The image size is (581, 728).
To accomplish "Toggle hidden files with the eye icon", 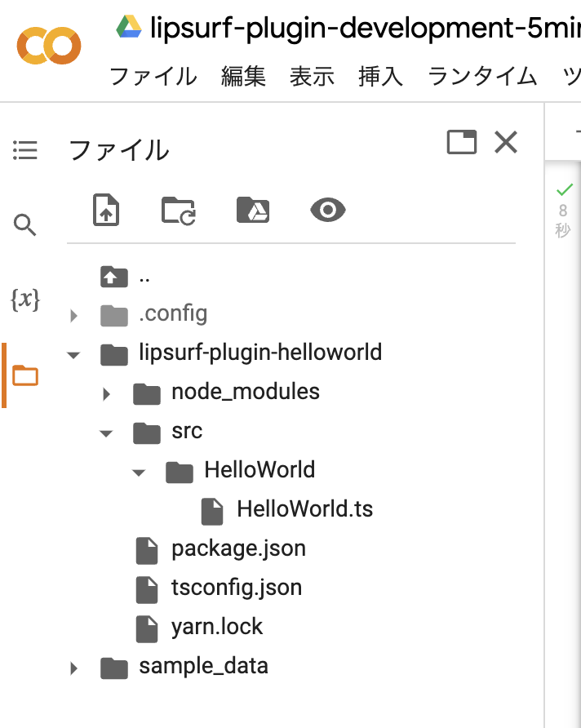I will [327, 210].
